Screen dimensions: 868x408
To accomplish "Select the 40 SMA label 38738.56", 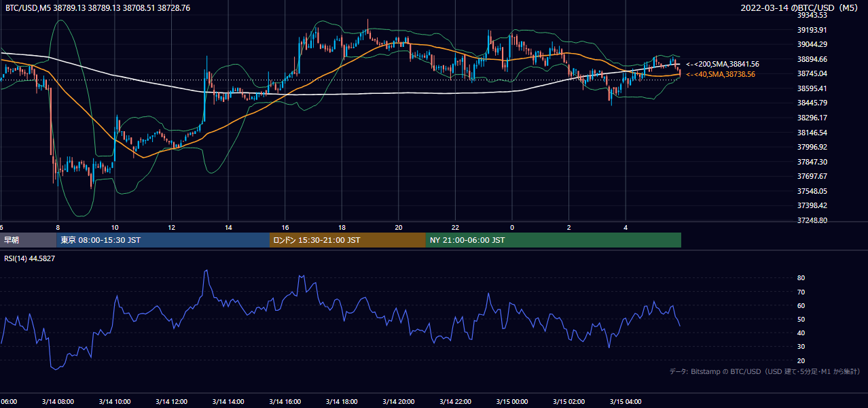I will (721, 74).
